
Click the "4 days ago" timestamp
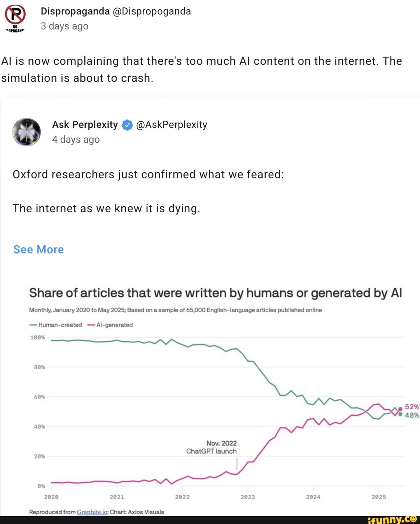[76, 140]
